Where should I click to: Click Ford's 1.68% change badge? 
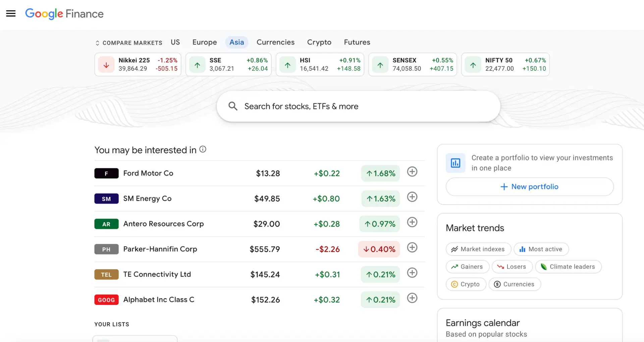tap(380, 173)
